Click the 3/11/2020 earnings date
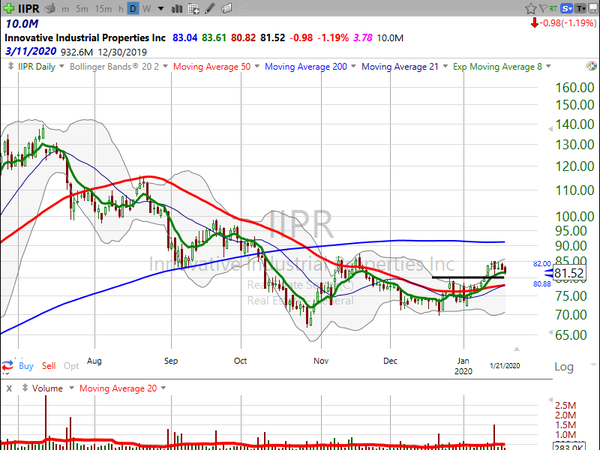The image size is (600, 450). pyautogui.click(x=31, y=51)
